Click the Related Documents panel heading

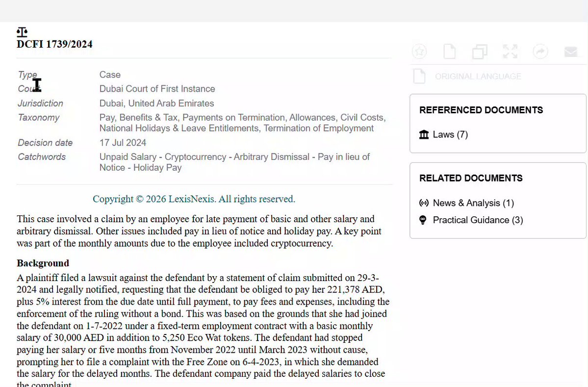point(471,178)
